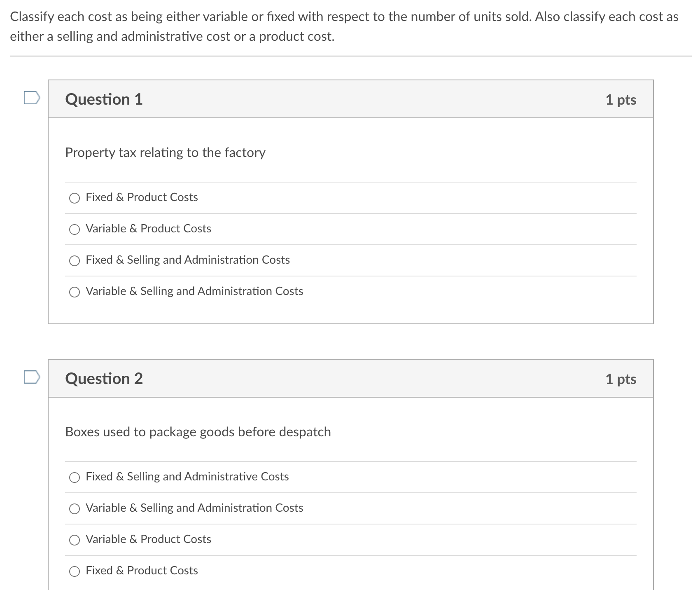Click the boxes for packaging question text

pyautogui.click(x=198, y=432)
